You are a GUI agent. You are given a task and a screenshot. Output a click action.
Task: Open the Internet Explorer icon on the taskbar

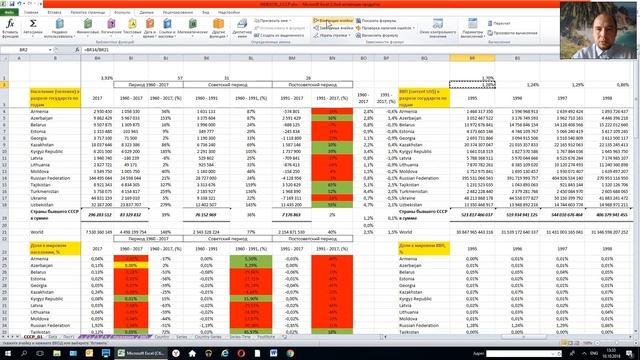pyautogui.click(x=224, y=353)
